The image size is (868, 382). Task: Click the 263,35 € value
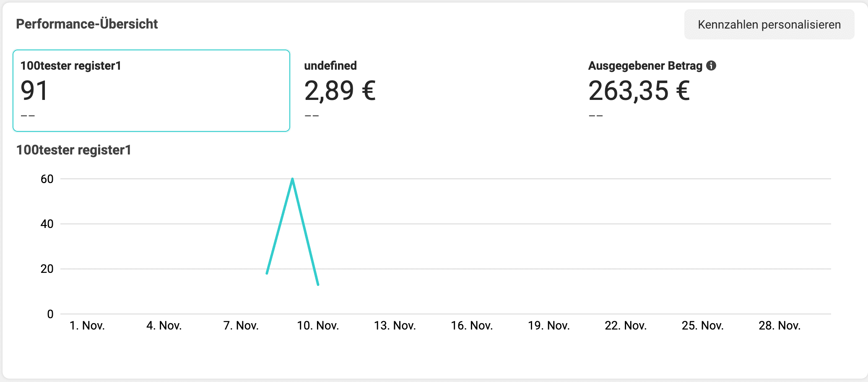point(639,91)
